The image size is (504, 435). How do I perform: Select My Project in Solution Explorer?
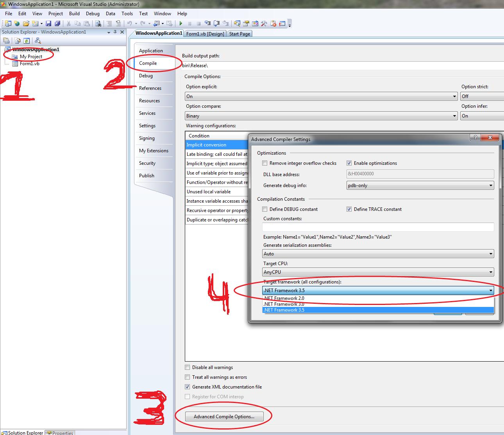click(31, 57)
